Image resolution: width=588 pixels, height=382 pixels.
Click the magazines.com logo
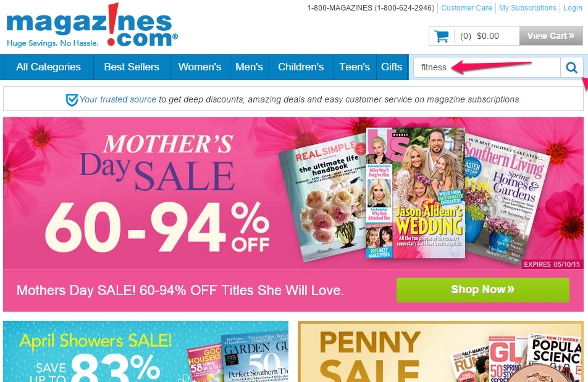click(92, 25)
